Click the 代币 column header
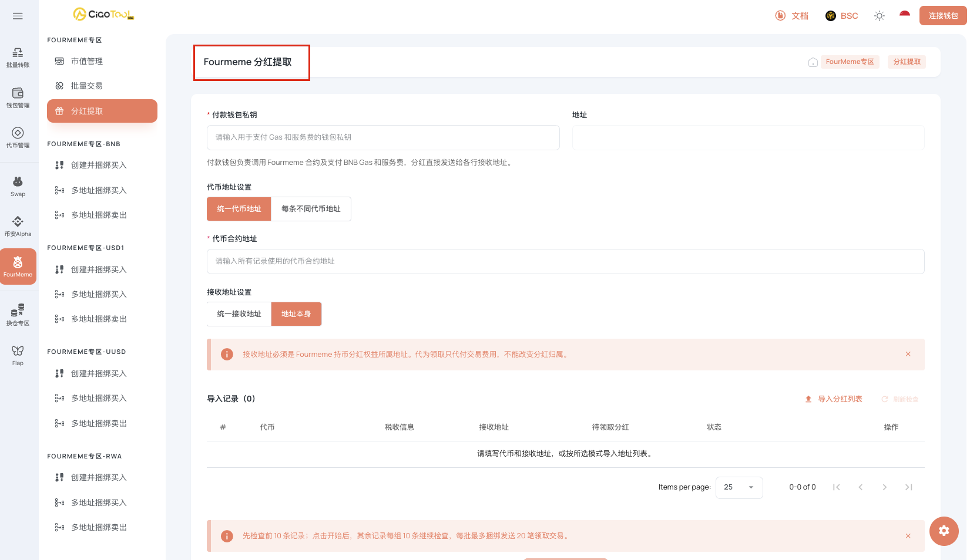Viewport: 970px width, 560px height. pyautogui.click(x=267, y=427)
